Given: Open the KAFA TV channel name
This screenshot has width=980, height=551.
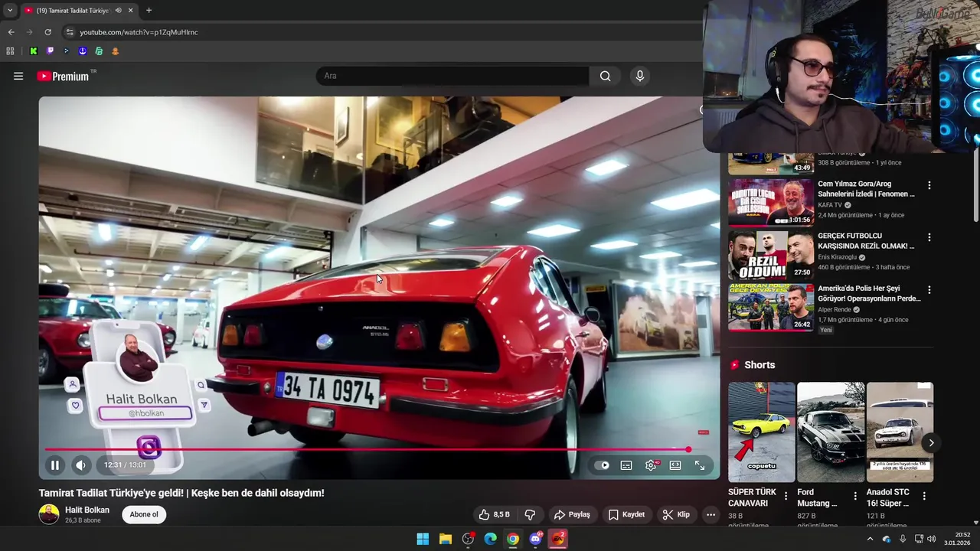Looking at the screenshot, I should 829,205.
